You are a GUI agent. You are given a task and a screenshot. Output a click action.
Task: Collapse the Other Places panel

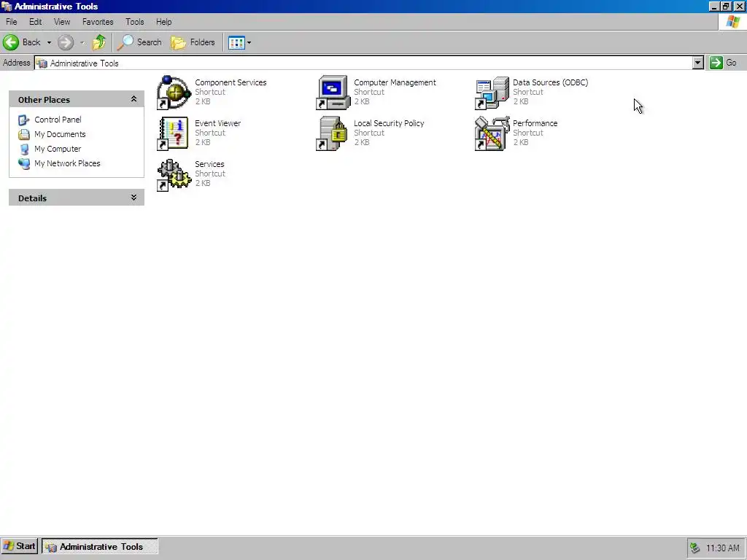[134, 99]
